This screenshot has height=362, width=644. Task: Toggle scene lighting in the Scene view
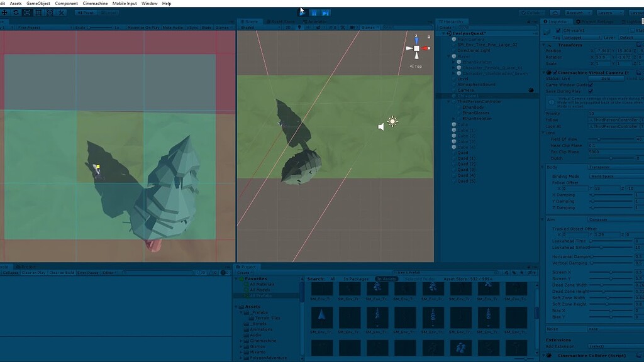coord(300,26)
